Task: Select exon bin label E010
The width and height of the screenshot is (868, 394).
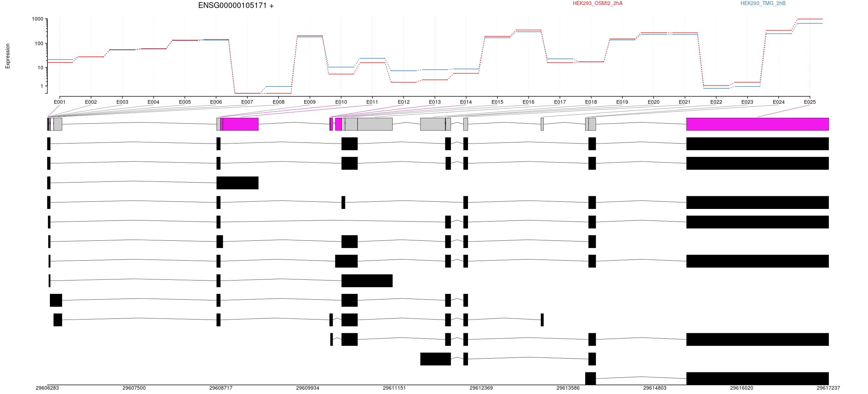Action: (341, 102)
